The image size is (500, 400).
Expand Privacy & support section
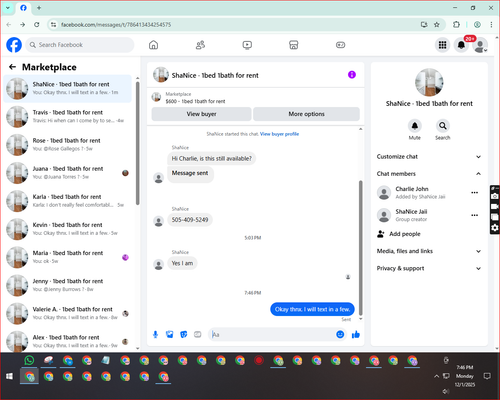coord(429,268)
